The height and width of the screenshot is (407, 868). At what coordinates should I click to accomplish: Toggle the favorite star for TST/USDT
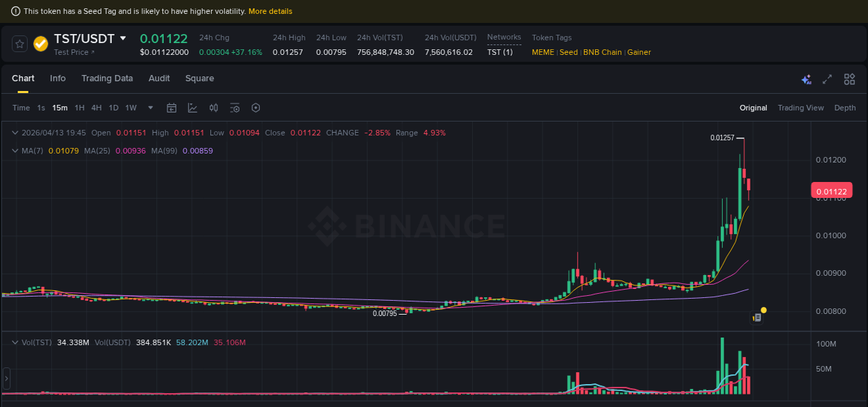(19, 43)
